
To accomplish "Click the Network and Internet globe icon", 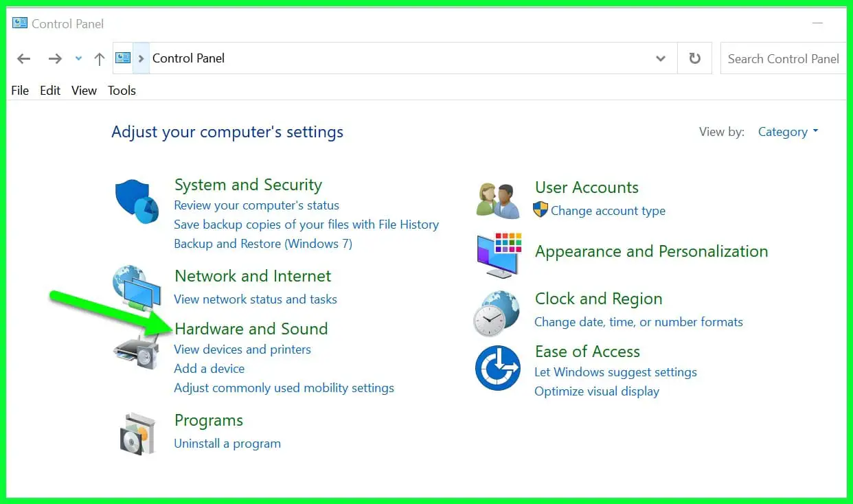I will tap(137, 287).
